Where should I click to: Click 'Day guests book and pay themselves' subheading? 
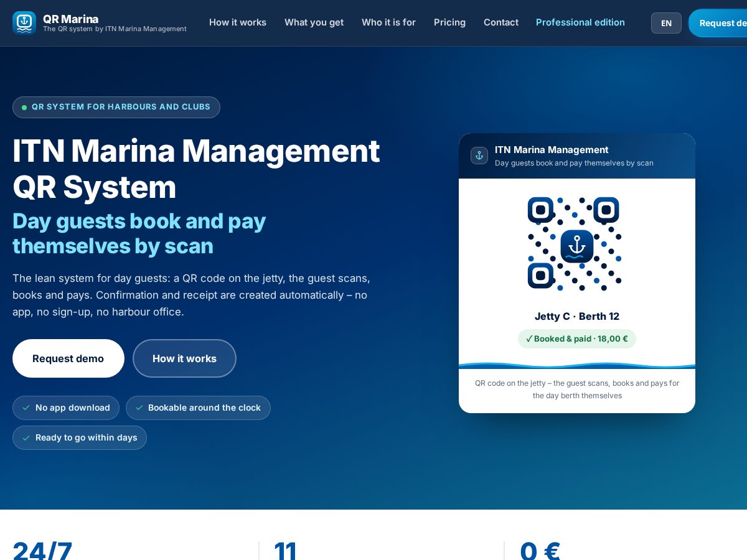point(139,233)
